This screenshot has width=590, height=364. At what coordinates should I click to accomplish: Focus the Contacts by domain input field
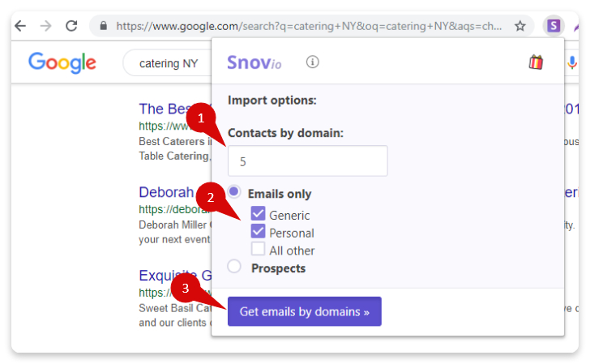click(x=307, y=161)
